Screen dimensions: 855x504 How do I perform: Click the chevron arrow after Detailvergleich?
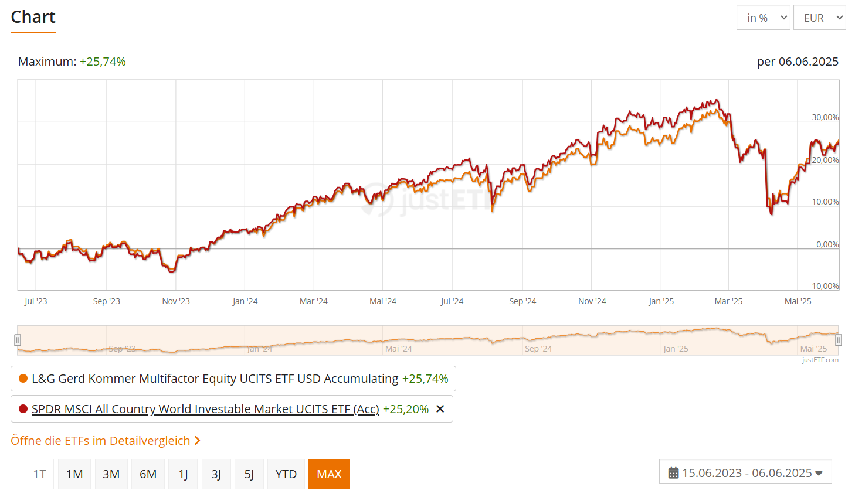tap(198, 441)
